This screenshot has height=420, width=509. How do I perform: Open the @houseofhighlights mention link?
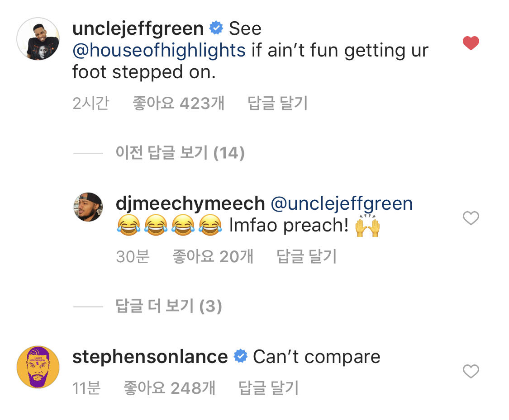[x=159, y=50]
